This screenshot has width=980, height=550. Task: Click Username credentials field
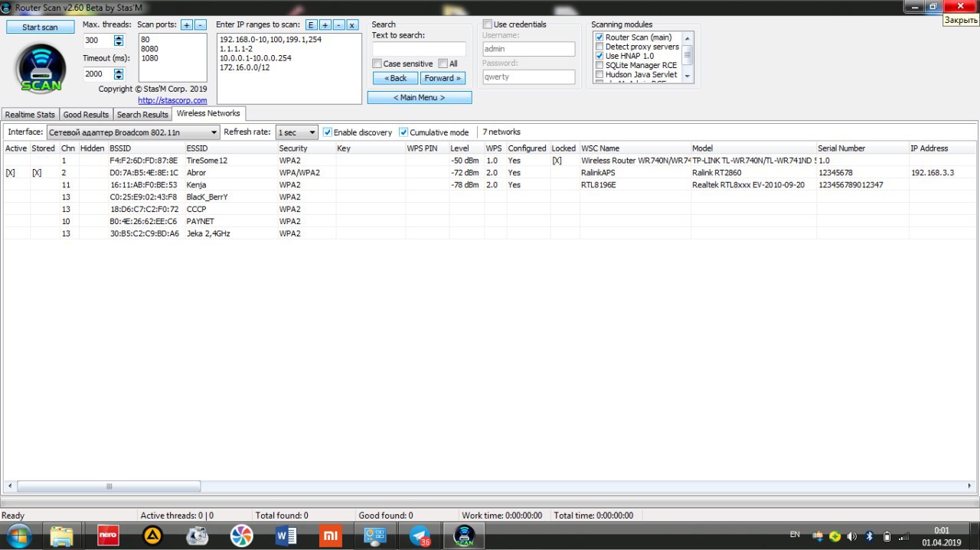[x=528, y=49]
